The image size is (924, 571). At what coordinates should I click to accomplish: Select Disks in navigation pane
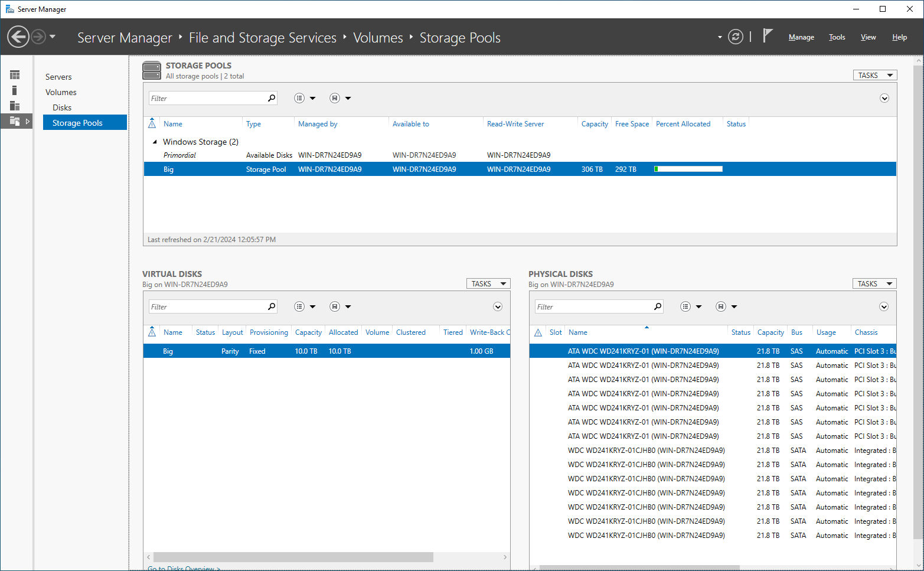62,107
